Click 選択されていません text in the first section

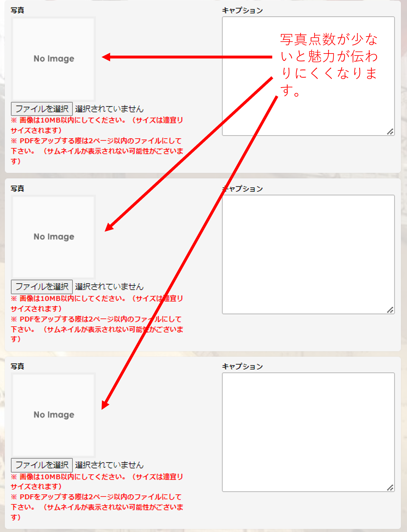coord(109,109)
